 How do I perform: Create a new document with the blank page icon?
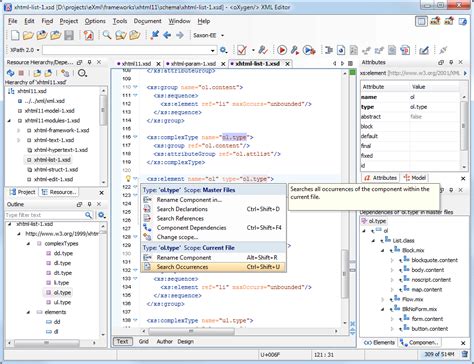click(15, 35)
